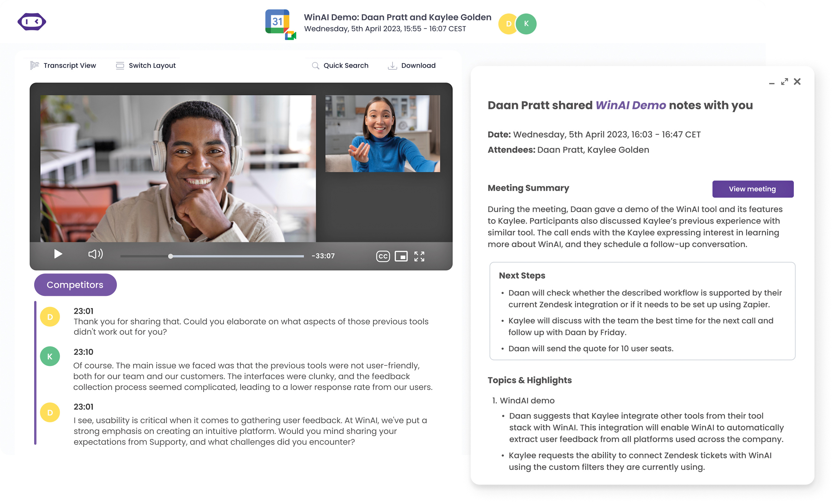Close the shared notes panel
The width and height of the screenshot is (834, 504).
tap(797, 81)
